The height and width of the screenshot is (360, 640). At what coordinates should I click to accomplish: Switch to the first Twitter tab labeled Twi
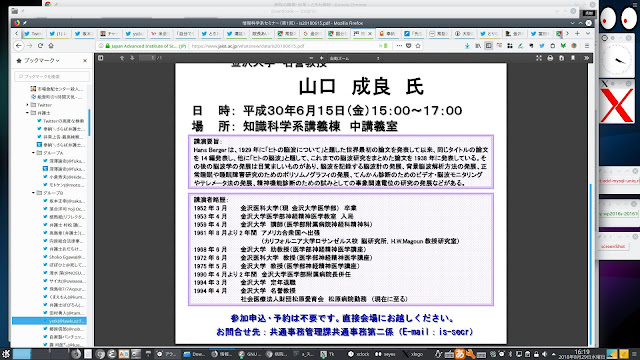click(x=33, y=33)
